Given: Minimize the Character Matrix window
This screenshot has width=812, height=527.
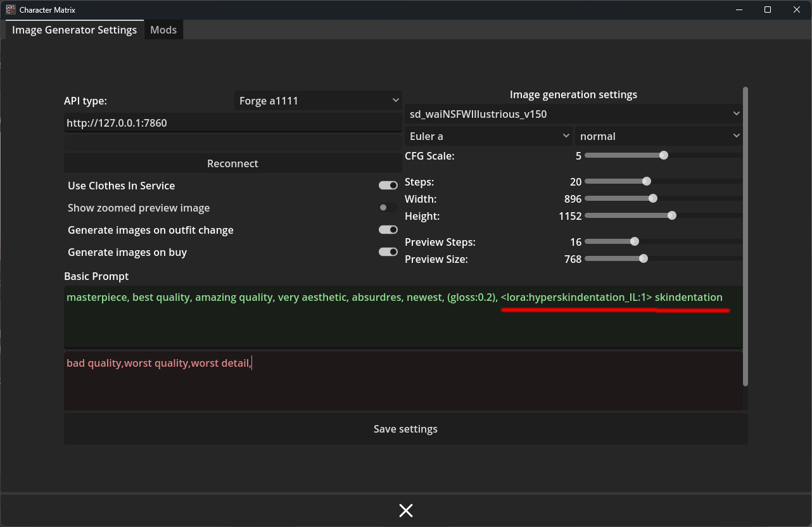Looking at the screenshot, I should pyautogui.click(x=739, y=10).
